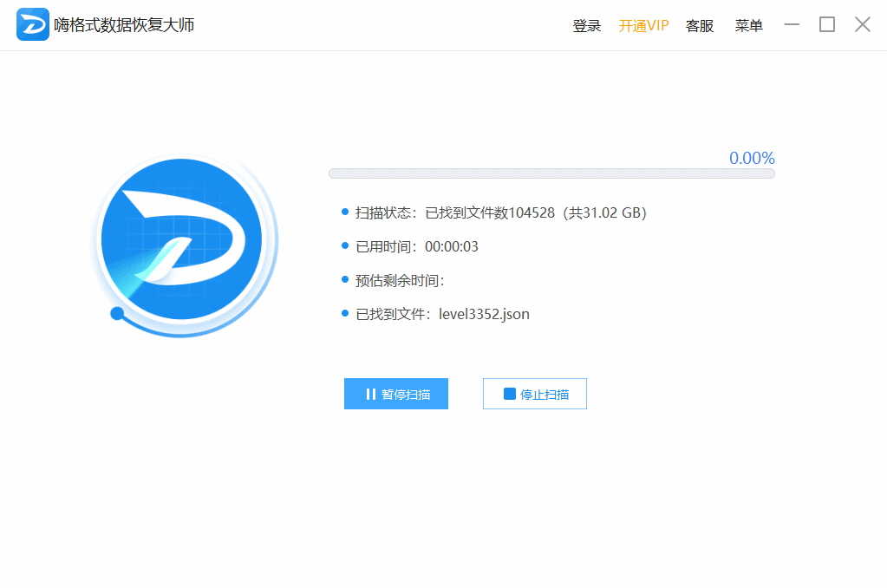Open the 菜单 menu

(749, 25)
